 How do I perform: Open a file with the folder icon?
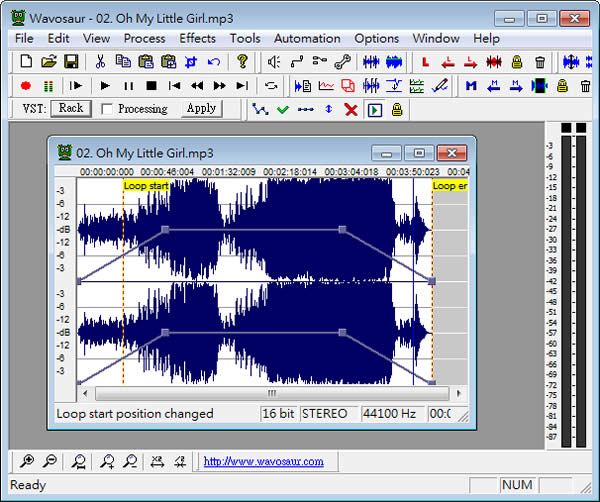point(48,62)
